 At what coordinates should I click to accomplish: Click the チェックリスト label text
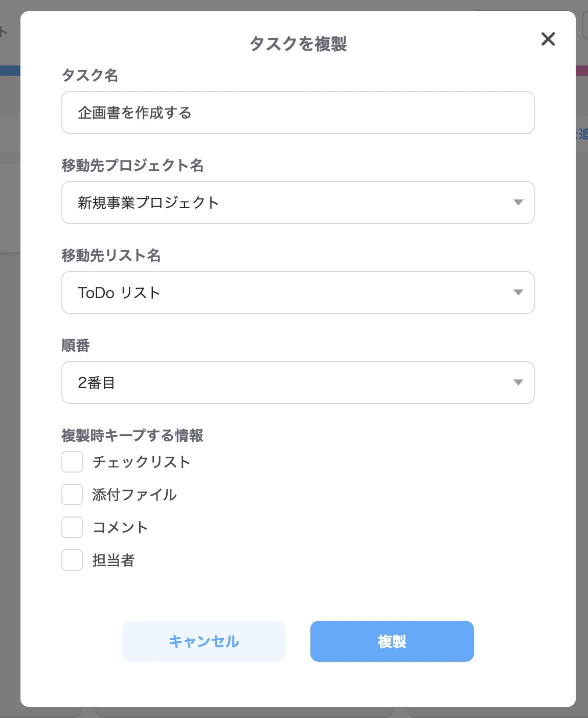[x=141, y=462]
